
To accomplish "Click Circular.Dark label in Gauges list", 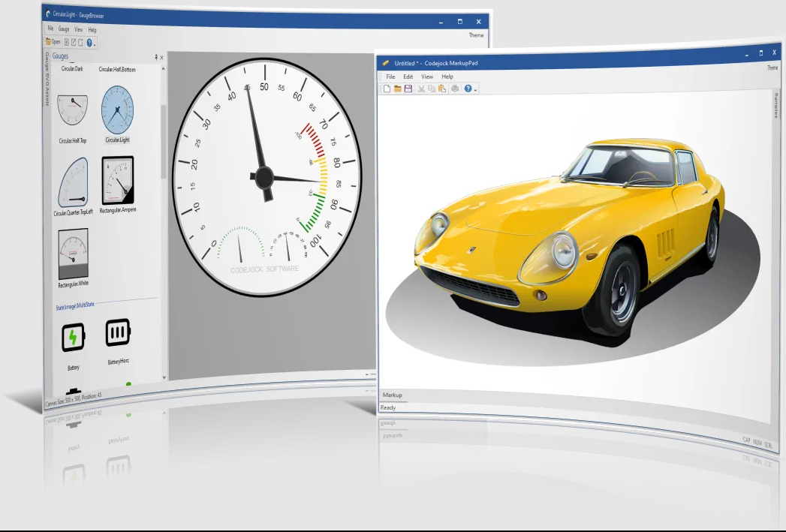I will coord(72,68).
